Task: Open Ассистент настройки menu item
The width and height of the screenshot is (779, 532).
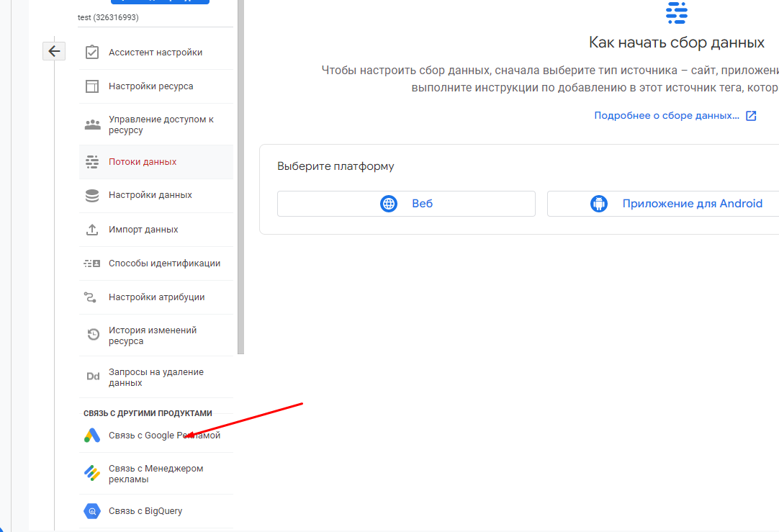Action: point(156,53)
